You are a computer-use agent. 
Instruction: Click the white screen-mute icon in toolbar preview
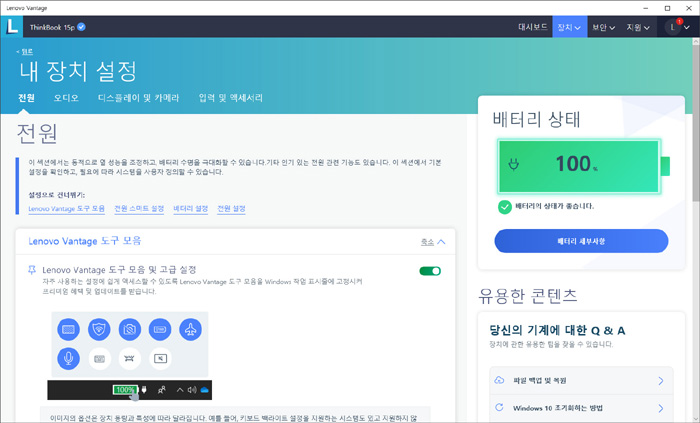[160, 358]
